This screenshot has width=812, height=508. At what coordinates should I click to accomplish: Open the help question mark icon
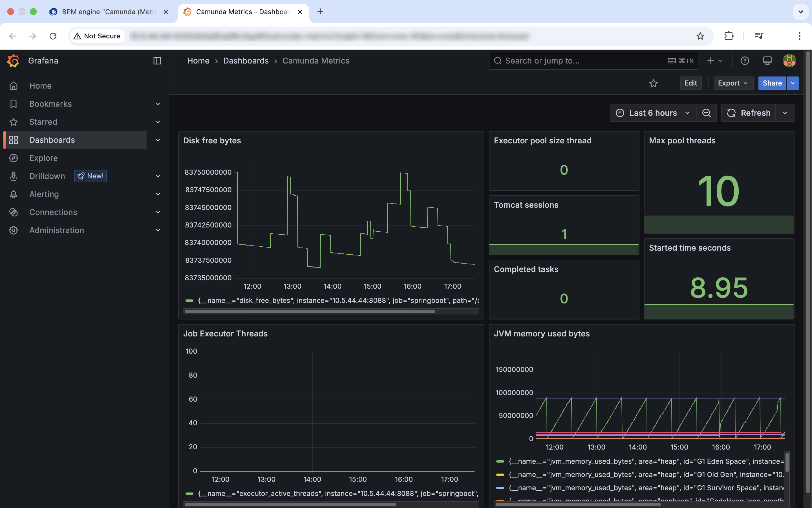745,61
